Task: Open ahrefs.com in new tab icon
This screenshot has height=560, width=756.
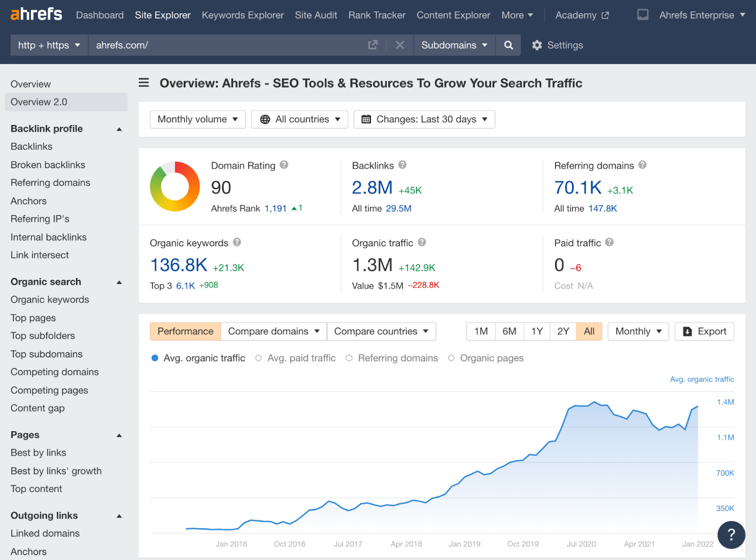Action: tap(373, 45)
